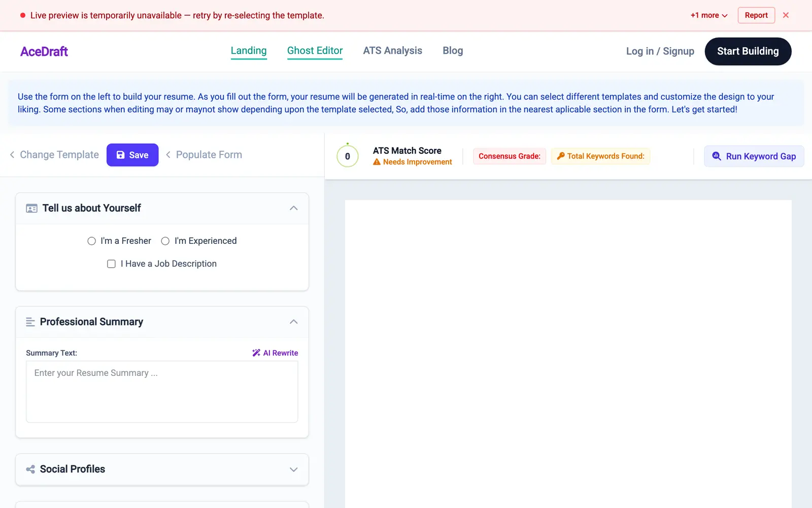This screenshot has height=508, width=812.
Task: Collapse the Professional Summary section
Action: tap(293, 322)
